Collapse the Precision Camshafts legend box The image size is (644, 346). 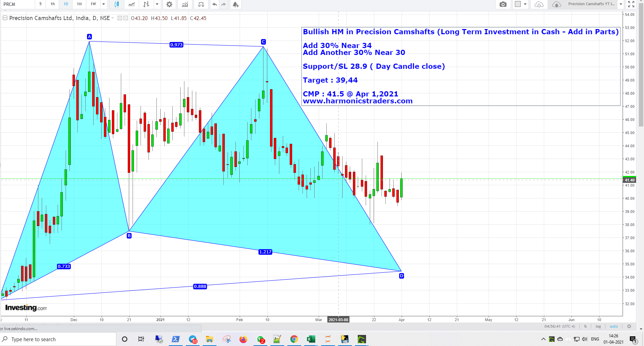click(x=5, y=18)
